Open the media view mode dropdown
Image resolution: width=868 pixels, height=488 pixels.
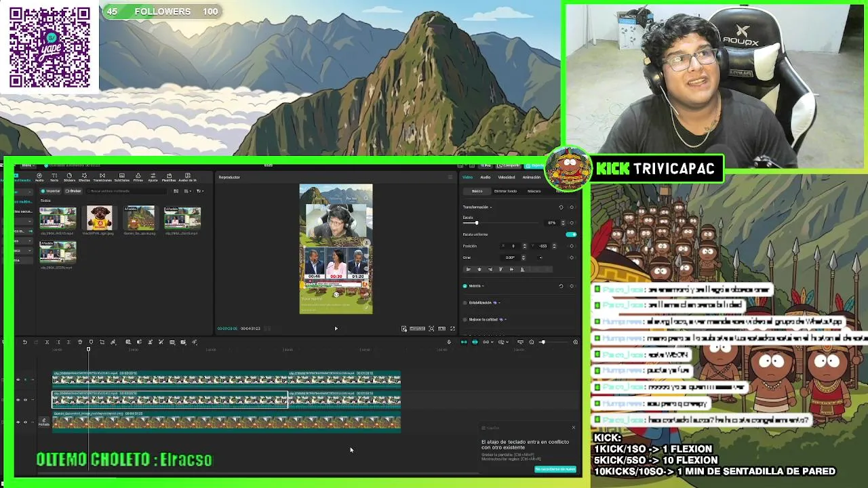point(176,191)
